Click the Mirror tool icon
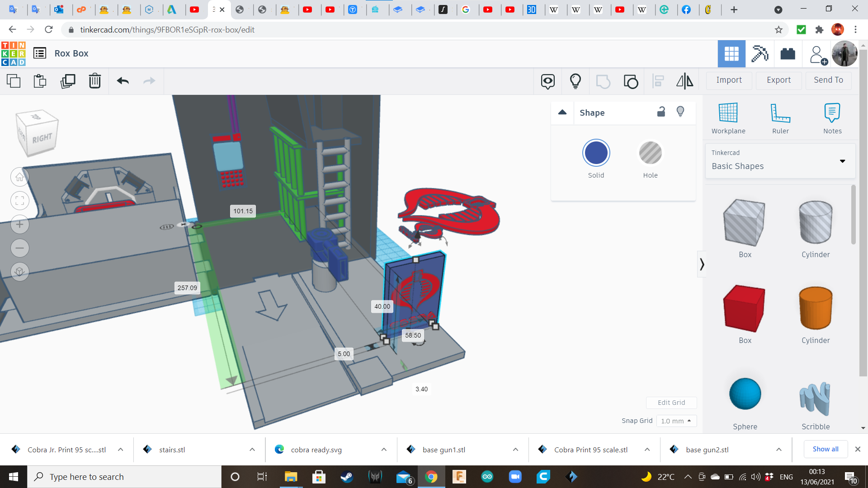The width and height of the screenshot is (868, 488). coord(684,81)
